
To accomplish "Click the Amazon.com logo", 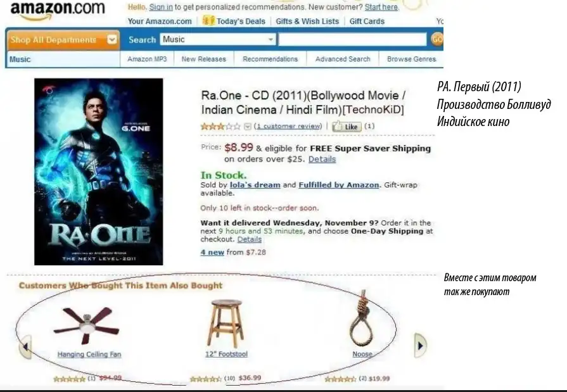I will [58, 11].
